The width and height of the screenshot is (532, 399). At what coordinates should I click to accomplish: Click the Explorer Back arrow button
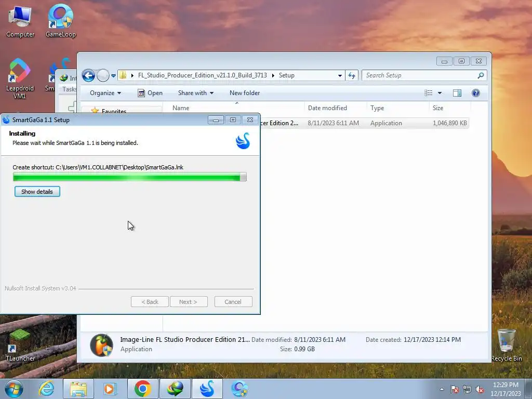pos(88,75)
